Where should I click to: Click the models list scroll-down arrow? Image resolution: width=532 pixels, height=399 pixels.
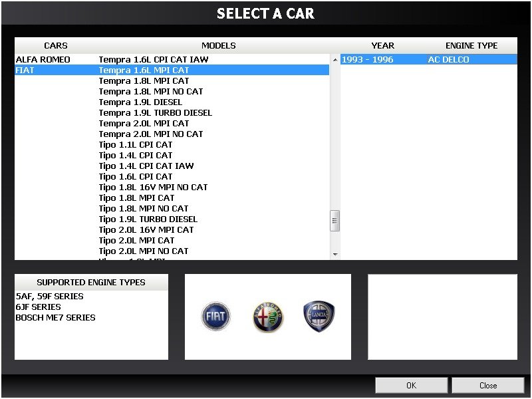point(335,255)
